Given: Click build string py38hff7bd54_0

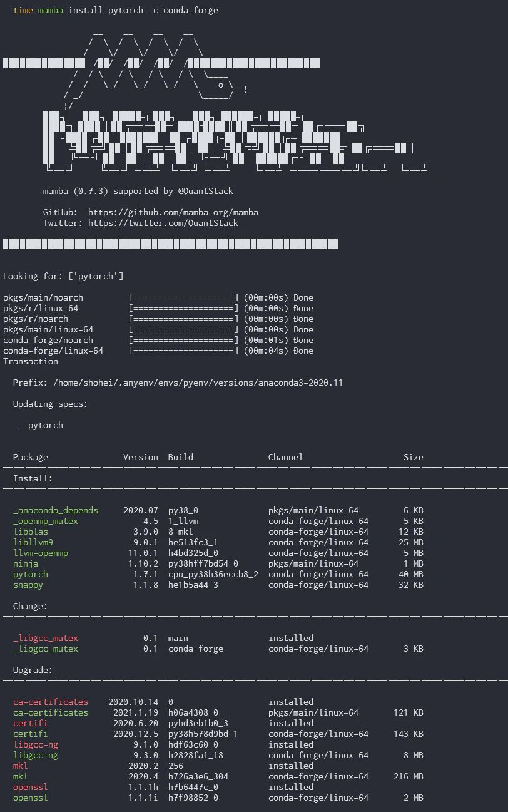Looking at the screenshot, I should point(203,563).
